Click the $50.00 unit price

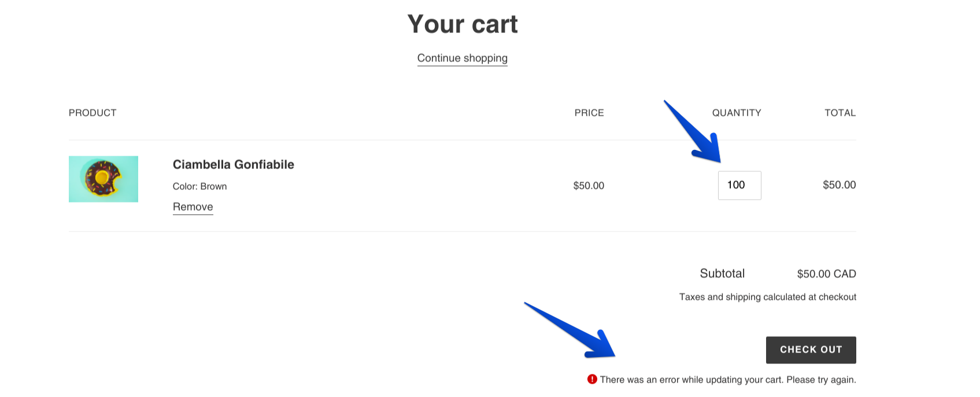click(x=588, y=186)
